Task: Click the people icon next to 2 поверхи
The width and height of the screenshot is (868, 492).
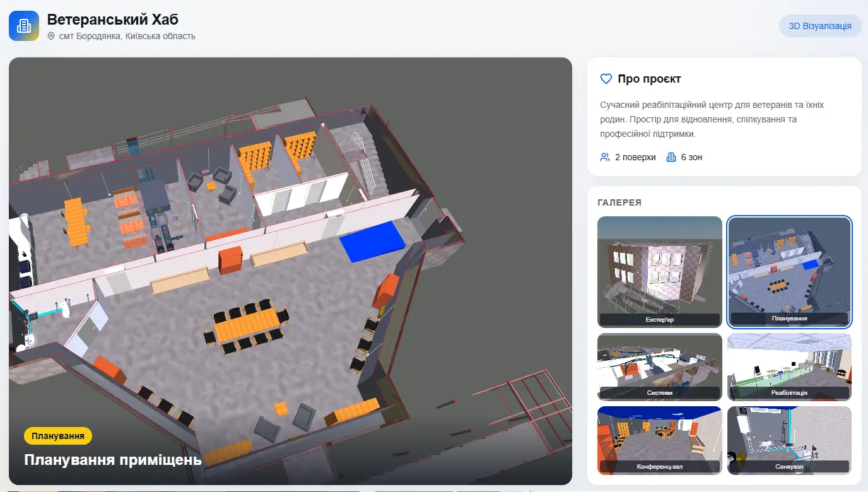Action: click(x=605, y=157)
